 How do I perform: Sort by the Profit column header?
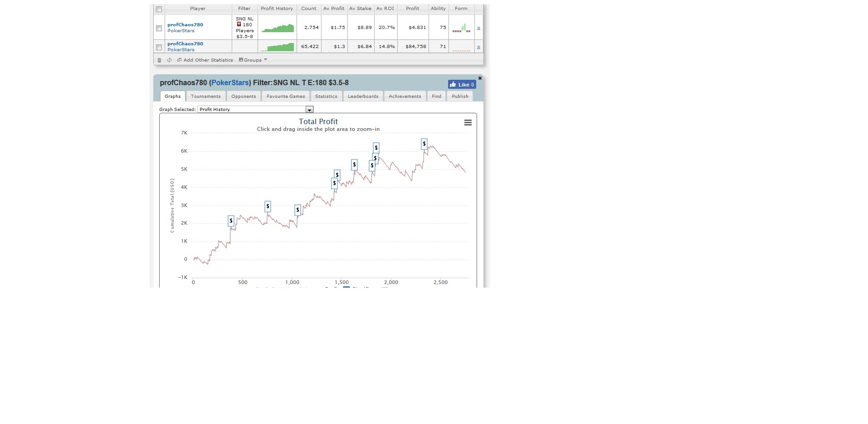point(413,9)
